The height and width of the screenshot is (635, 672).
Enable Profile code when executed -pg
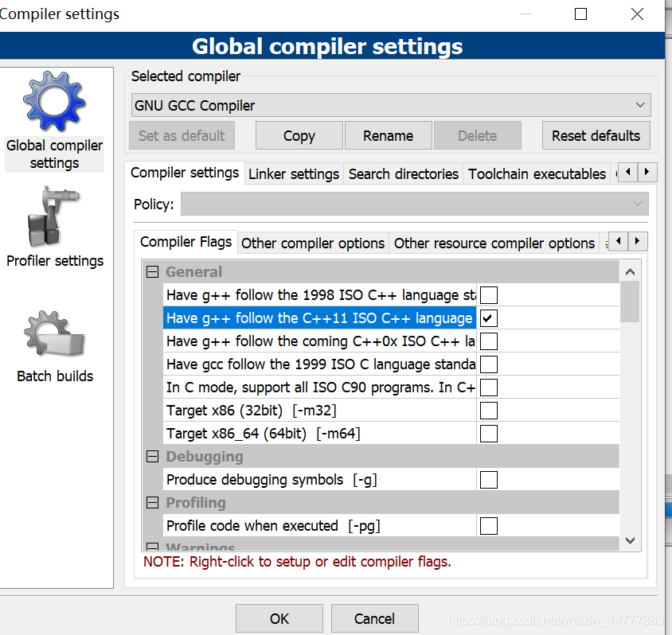[489, 526]
